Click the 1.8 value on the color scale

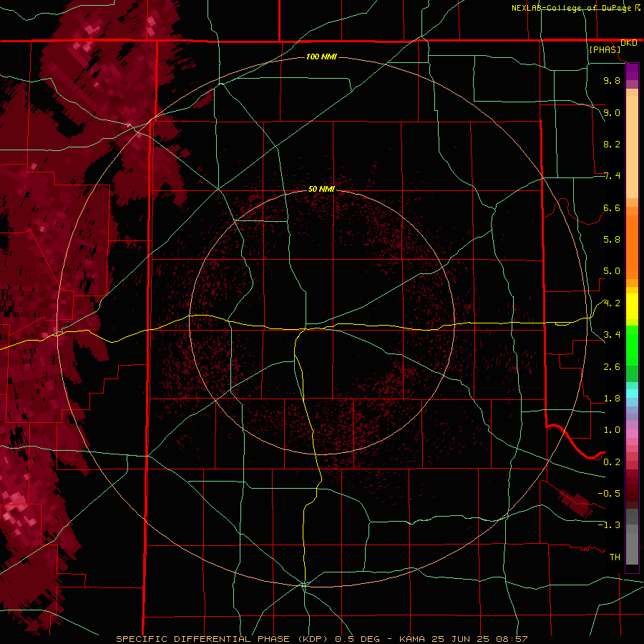tap(612, 399)
